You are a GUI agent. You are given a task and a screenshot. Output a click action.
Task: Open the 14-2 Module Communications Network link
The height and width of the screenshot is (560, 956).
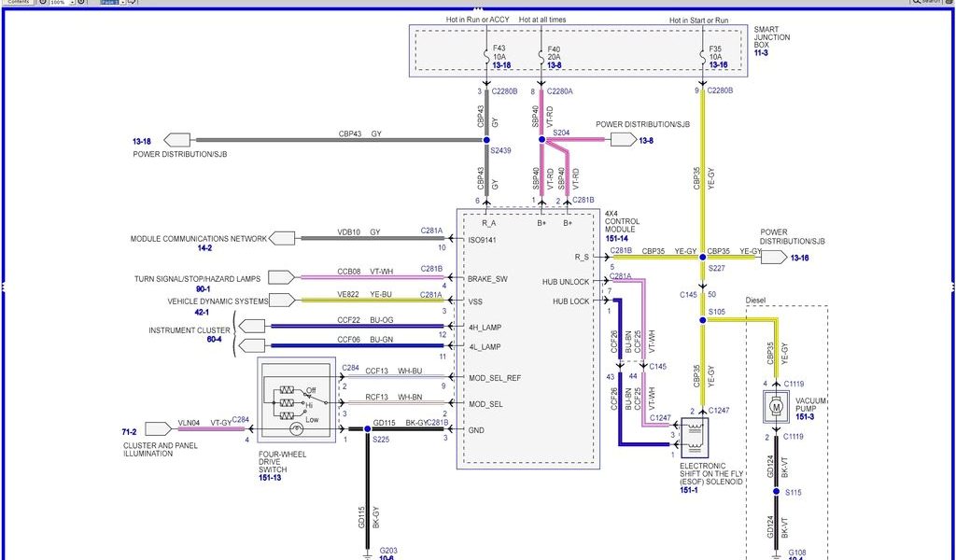204,248
